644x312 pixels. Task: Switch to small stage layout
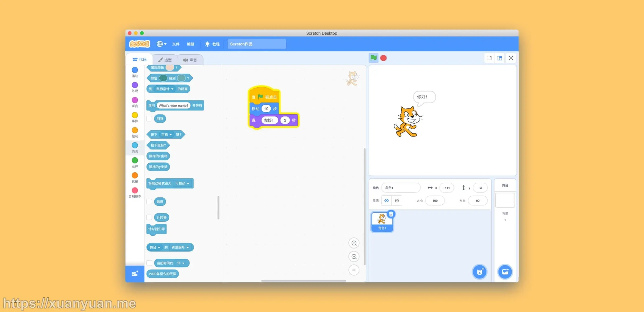click(489, 58)
